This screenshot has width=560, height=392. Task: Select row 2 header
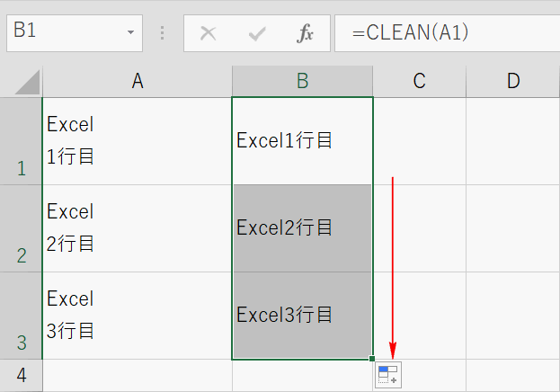(21, 228)
